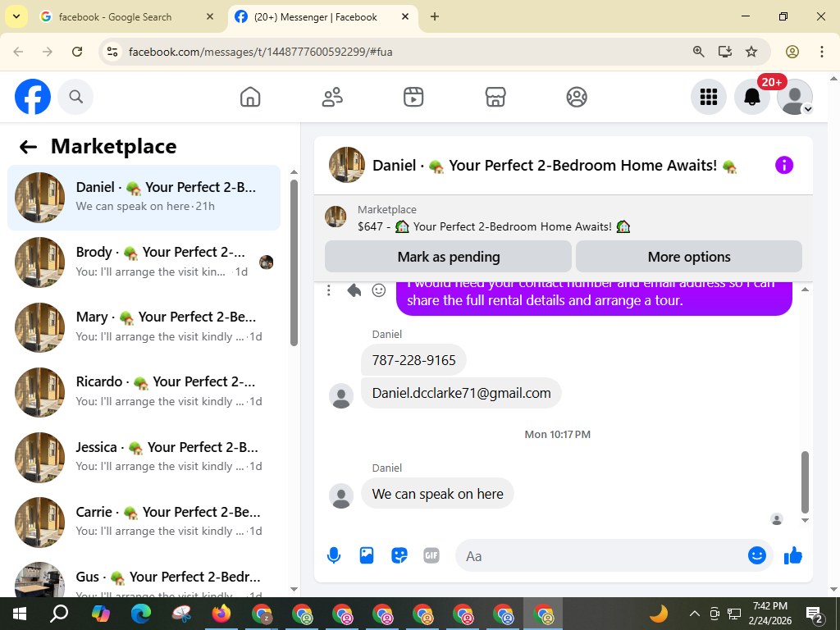Open the account profile menu

click(x=795, y=97)
